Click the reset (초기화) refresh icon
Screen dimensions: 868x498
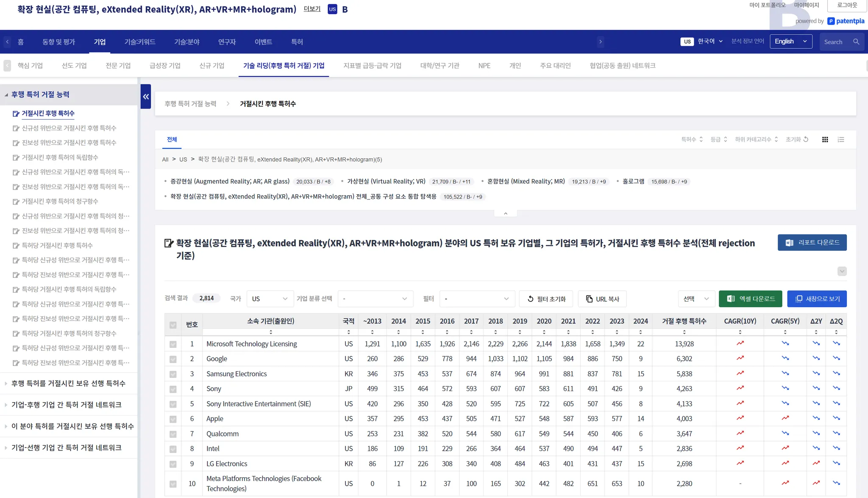[x=806, y=139]
